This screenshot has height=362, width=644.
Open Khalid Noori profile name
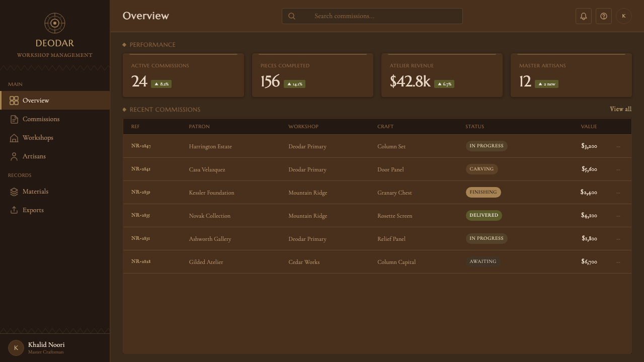click(46, 345)
